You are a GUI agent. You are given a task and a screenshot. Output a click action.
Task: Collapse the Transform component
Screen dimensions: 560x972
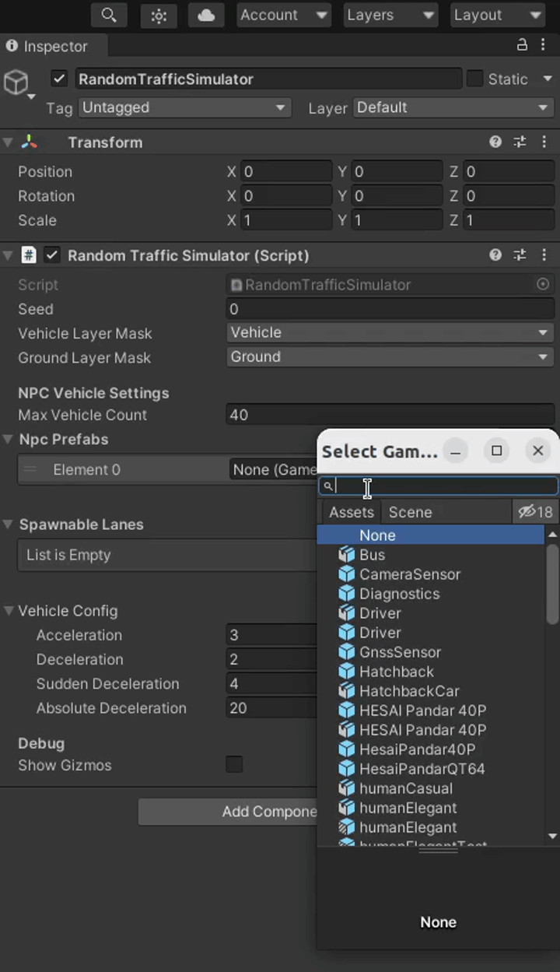8,142
